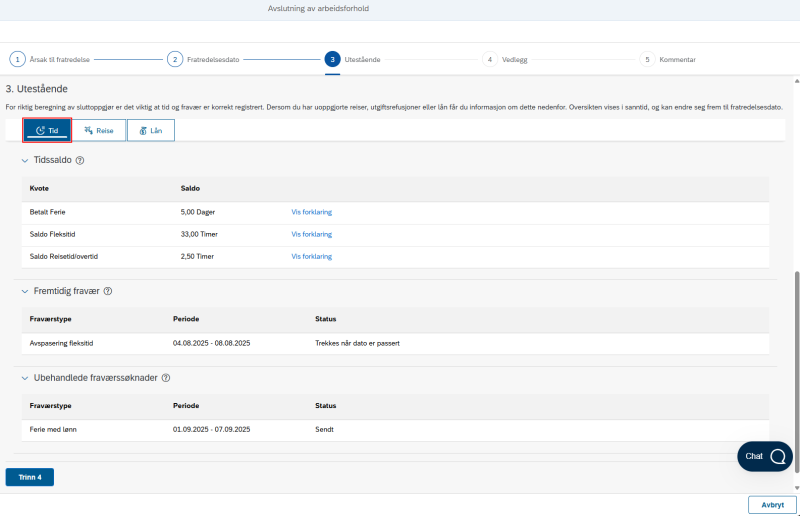Jump to step 5 Kommentar
The width and height of the screenshot is (800, 516).
[668, 59]
